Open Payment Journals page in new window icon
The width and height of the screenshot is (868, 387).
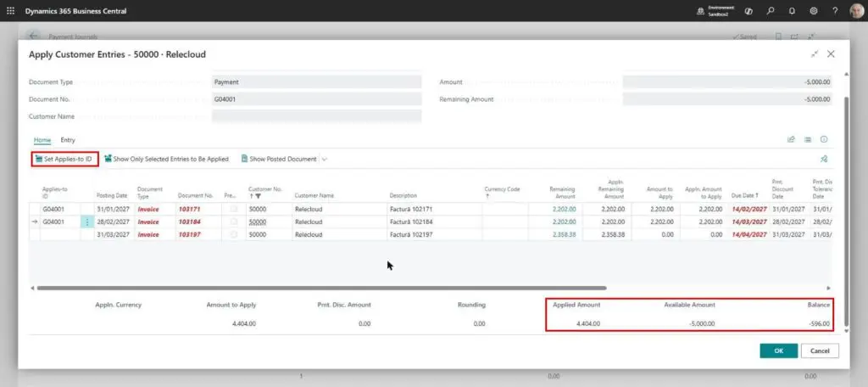[794, 36]
